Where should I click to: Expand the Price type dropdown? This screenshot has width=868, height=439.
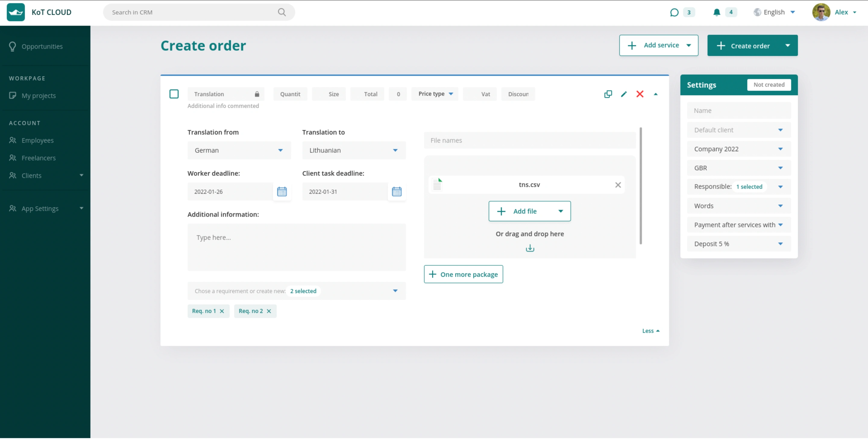(x=435, y=94)
